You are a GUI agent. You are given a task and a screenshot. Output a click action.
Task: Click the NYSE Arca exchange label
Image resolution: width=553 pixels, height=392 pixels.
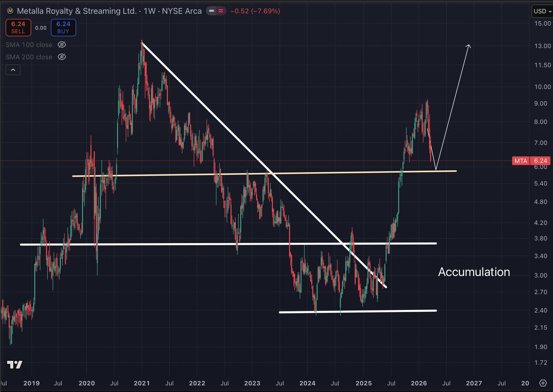(x=182, y=10)
